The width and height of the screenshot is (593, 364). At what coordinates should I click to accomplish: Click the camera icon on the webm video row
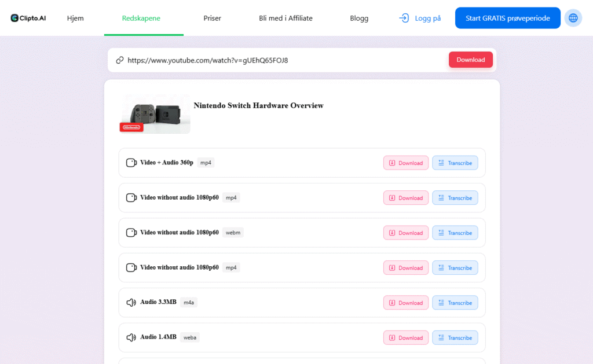(x=131, y=233)
